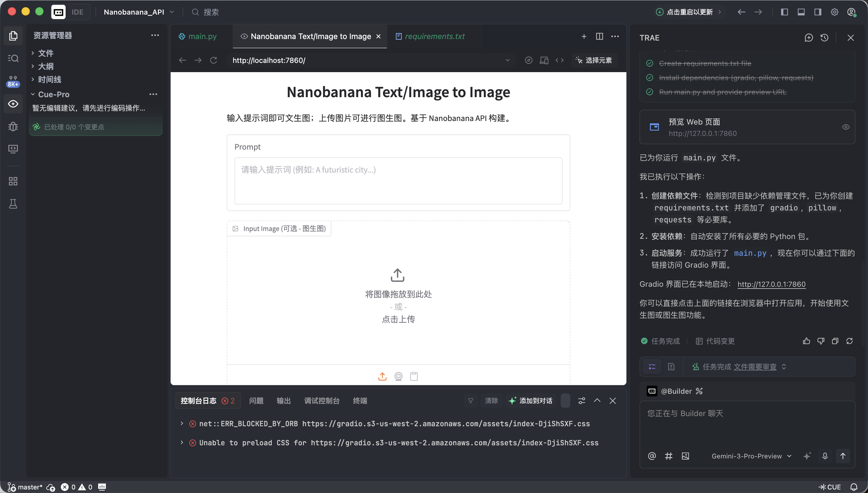Open the Testing flask icon in sidebar

click(x=13, y=204)
